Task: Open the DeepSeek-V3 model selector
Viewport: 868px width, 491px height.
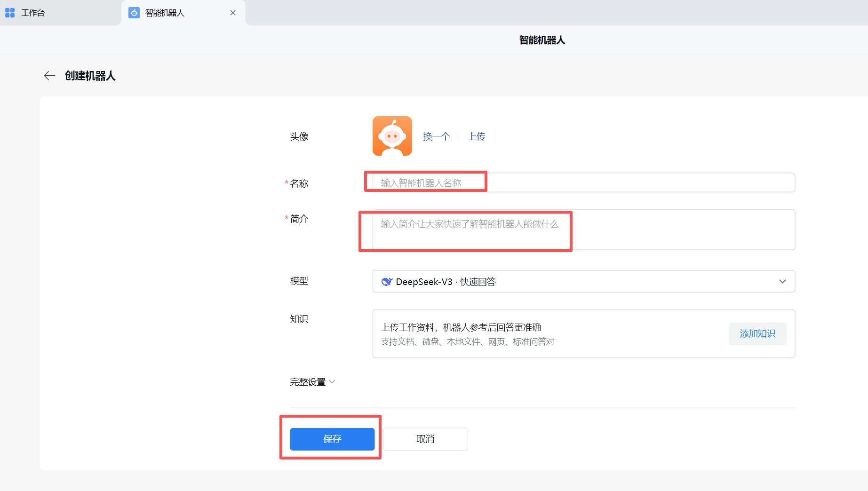Action: 583,281
